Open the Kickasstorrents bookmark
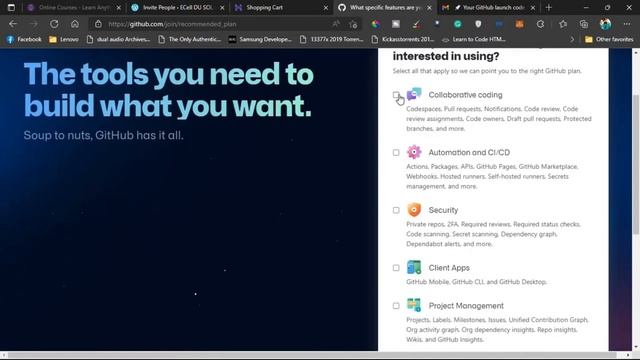Image resolution: width=640 pixels, height=360 pixels. [x=403, y=40]
